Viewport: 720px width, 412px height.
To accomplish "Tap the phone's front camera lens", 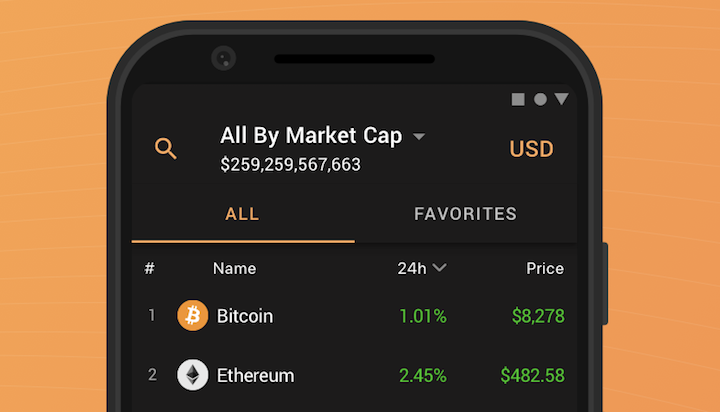I will click(x=224, y=58).
